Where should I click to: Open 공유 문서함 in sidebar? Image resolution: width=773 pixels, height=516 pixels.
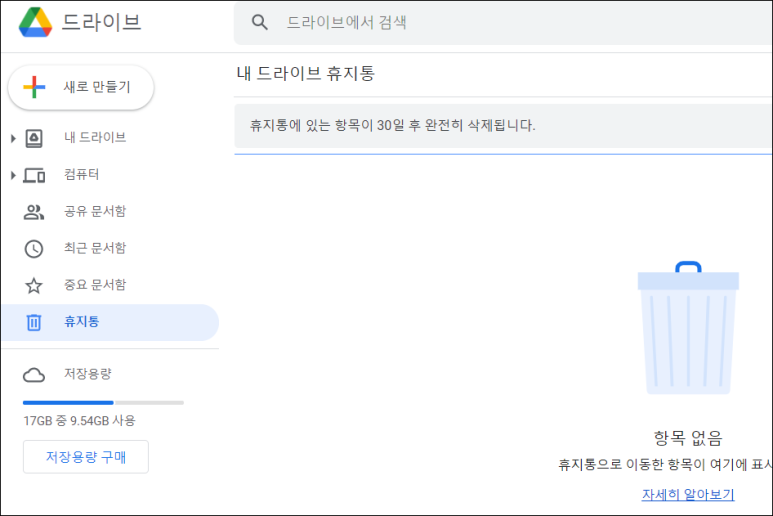[x=95, y=211]
